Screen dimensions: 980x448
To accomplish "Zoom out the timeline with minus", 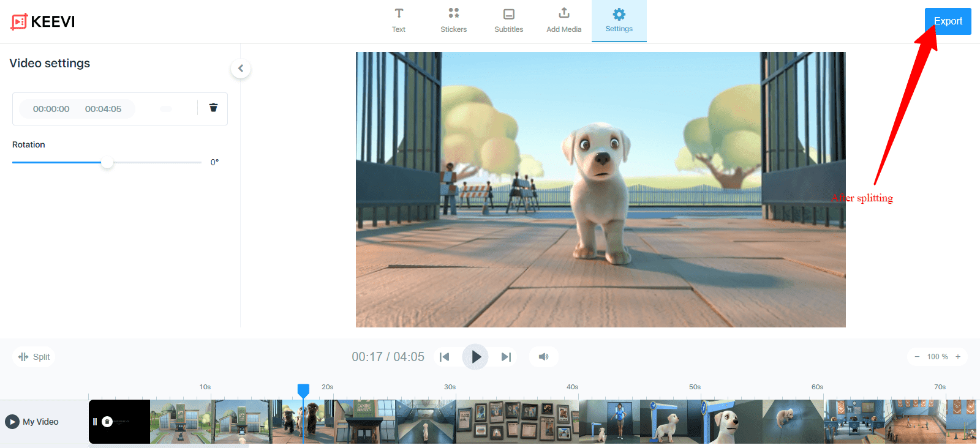I will (x=917, y=357).
